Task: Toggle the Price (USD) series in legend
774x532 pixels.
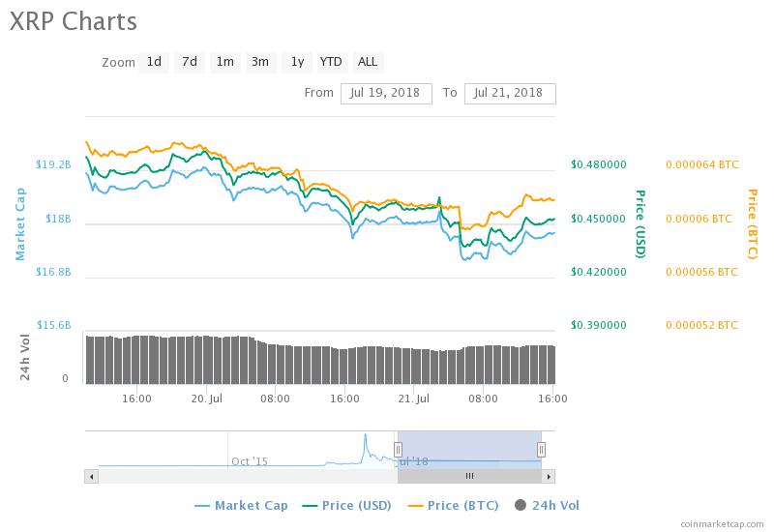Action: pos(346,505)
